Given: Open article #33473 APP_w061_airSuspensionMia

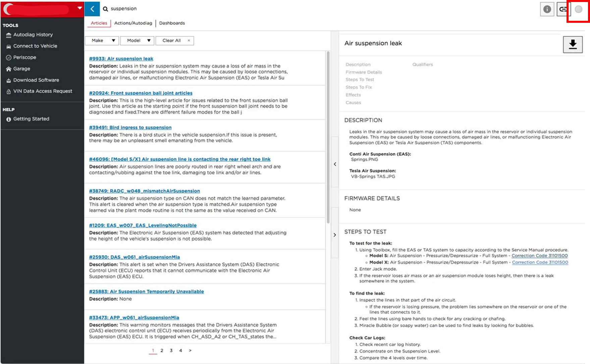Looking at the screenshot, I should pos(134,318).
